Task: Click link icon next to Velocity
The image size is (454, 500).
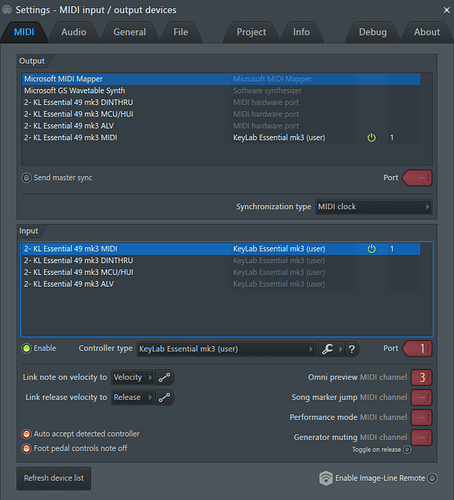Action: [164, 377]
